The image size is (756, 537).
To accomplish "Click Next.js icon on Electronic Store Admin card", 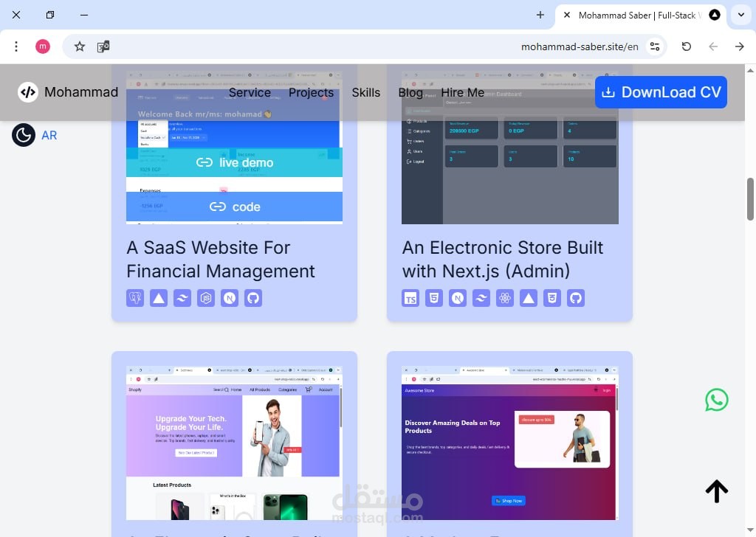I will tap(458, 298).
